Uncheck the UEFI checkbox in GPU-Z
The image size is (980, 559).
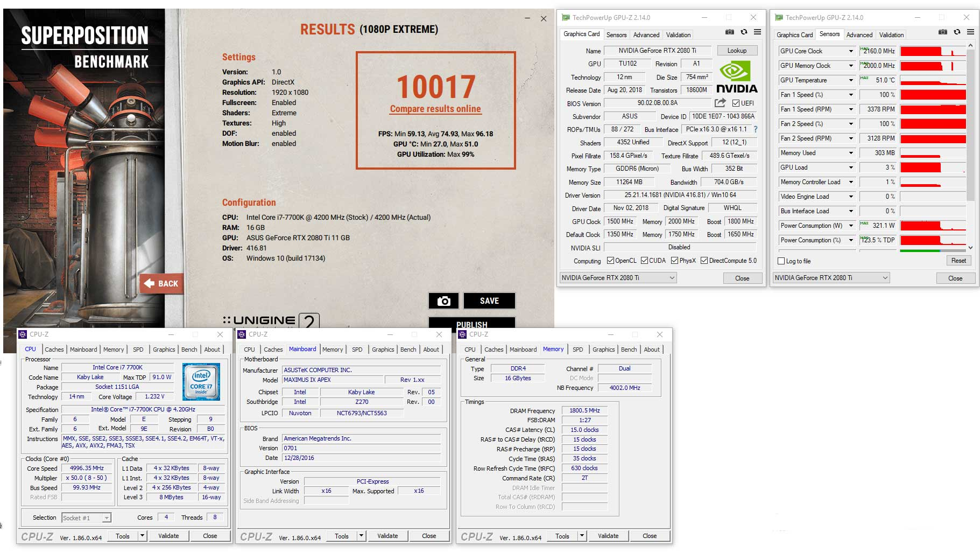point(735,103)
